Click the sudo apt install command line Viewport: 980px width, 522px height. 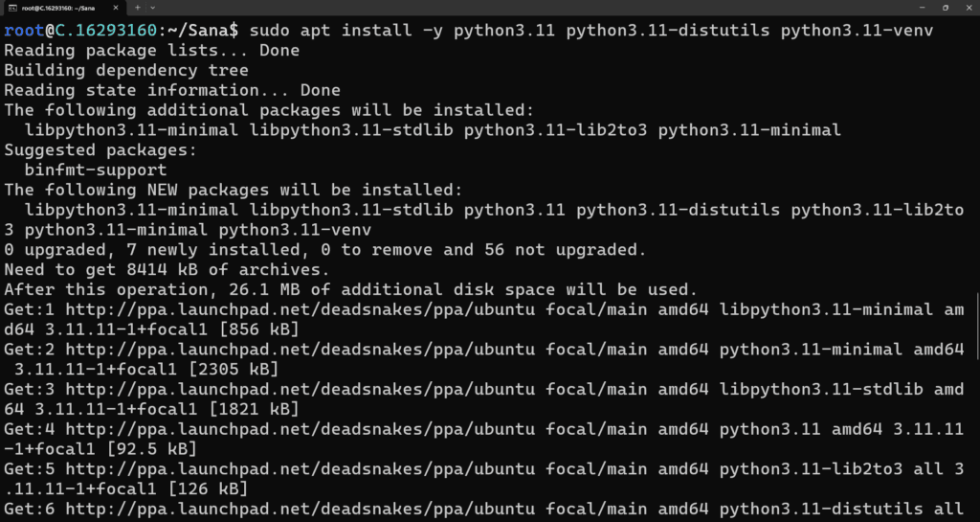468,30
